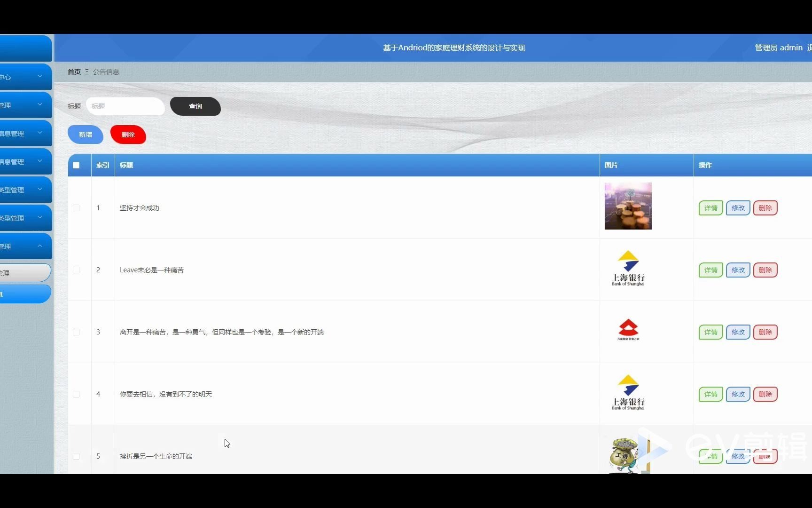Select the white 管理 submenu pill in sidebar

coord(25,273)
